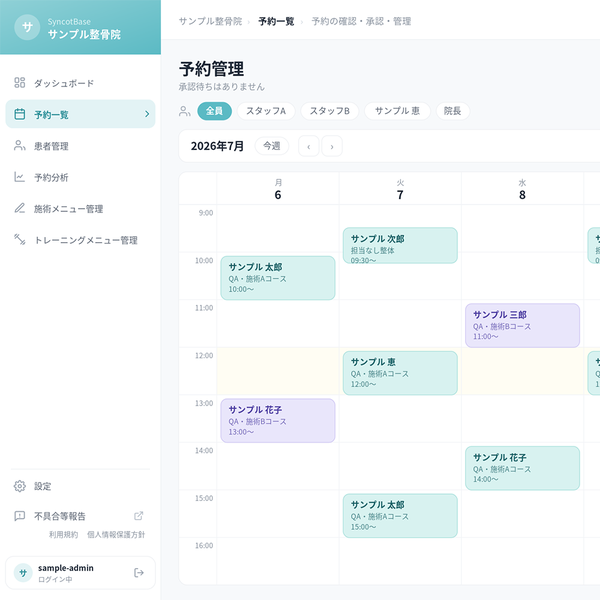Viewport: 600px width, 600px height.
Task: Click 承認待ちはありません status text
Action: [x=222, y=87]
